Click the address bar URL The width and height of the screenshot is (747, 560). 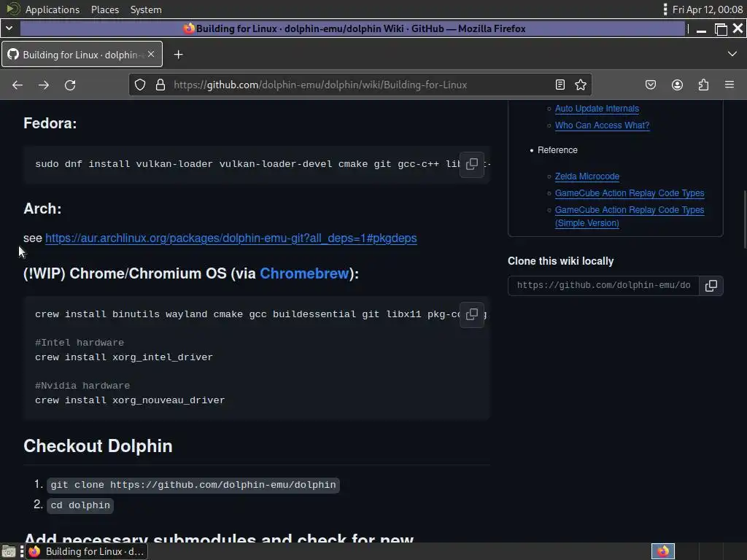pyautogui.click(x=320, y=85)
